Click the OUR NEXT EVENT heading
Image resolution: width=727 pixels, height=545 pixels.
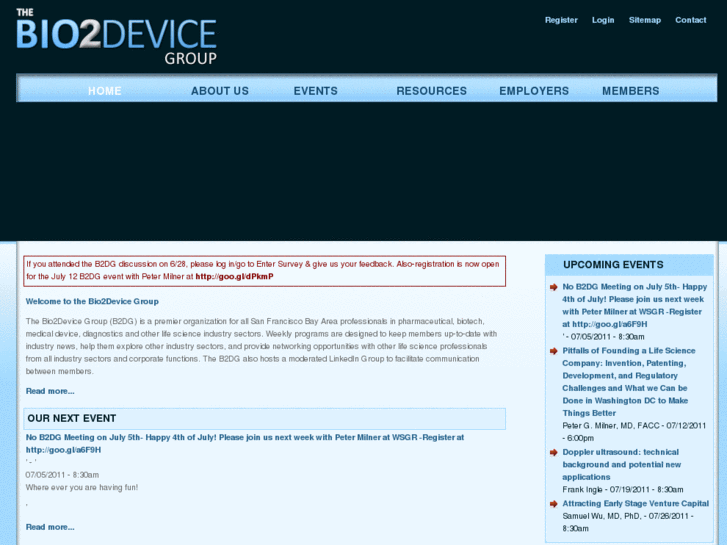point(71,418)
